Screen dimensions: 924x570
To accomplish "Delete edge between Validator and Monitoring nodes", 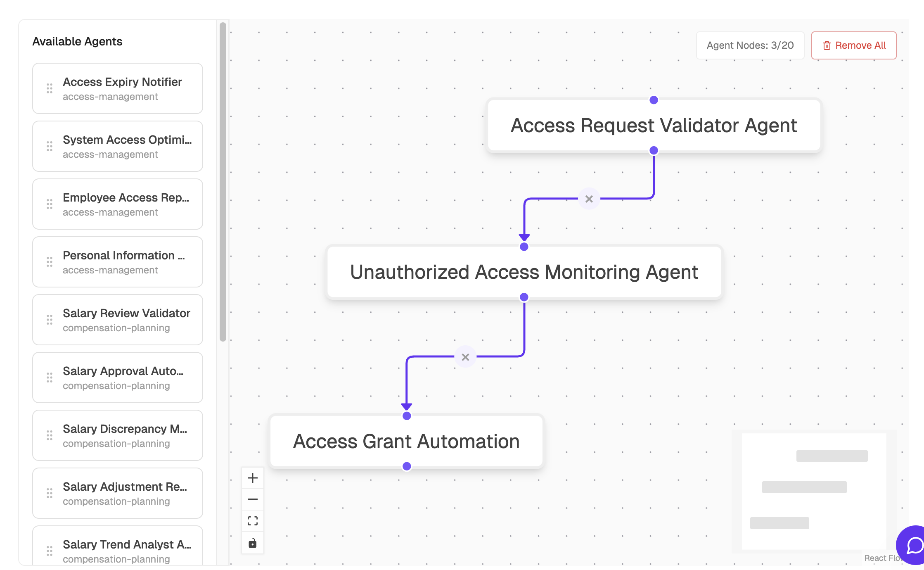I will tap(589, 199).
